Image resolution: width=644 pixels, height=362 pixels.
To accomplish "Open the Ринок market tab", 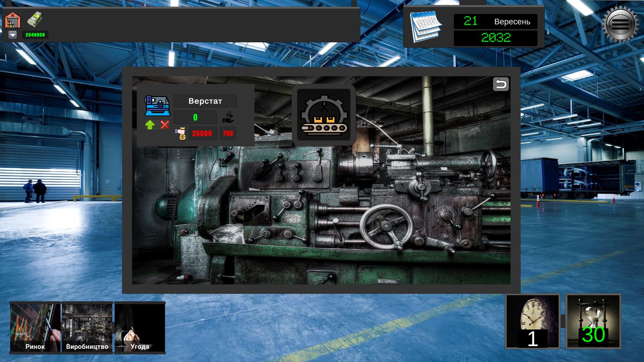I will point(35,328).
